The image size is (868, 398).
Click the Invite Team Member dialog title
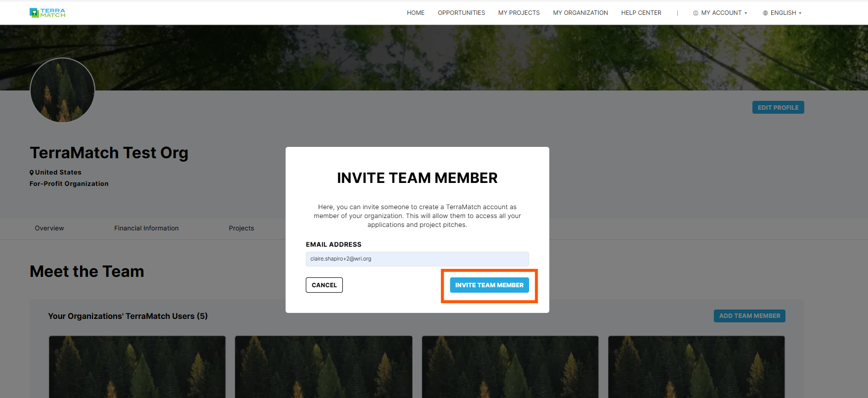click(417, 178)
